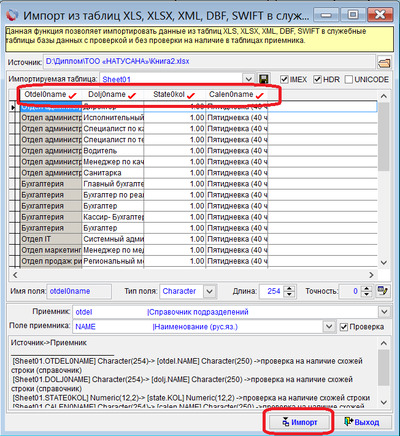Decrease the Точность value with down arrow

(x=366, y=294)
